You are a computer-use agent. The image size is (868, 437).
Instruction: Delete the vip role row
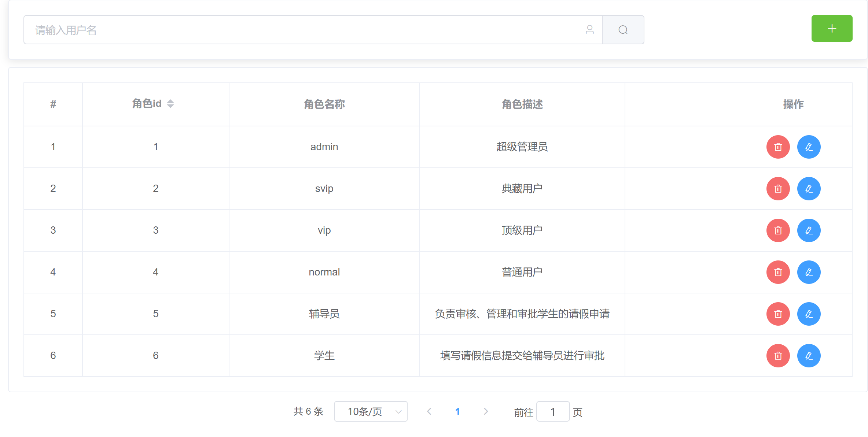coord(778,230)
